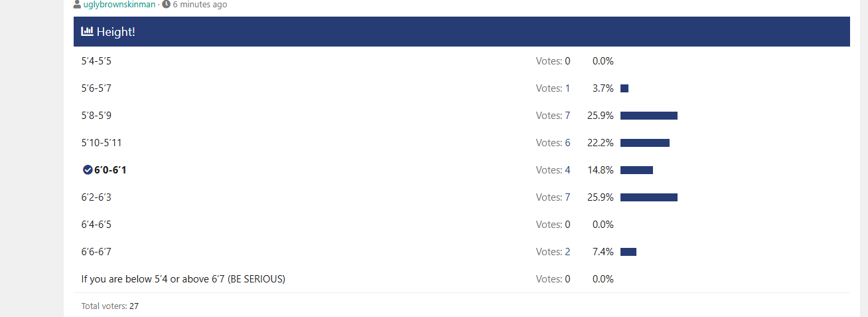868x317 pixels.
Task: Click the 22.2% result bar for 5'10-5'11
Action: [644, 143]
